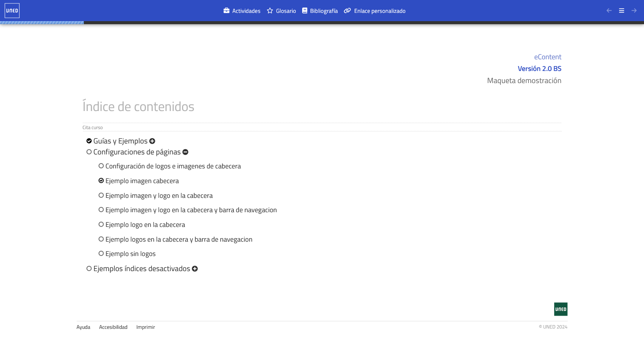Open the Accesibilidad footer link
This screenshot has width=644, height=350.
(x=113, y=327)
